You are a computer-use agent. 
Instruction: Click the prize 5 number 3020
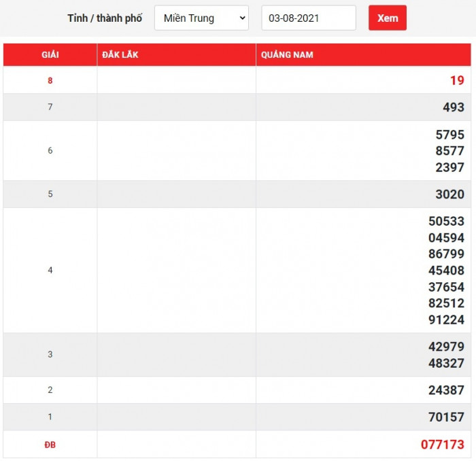click(x=449, y=194)
